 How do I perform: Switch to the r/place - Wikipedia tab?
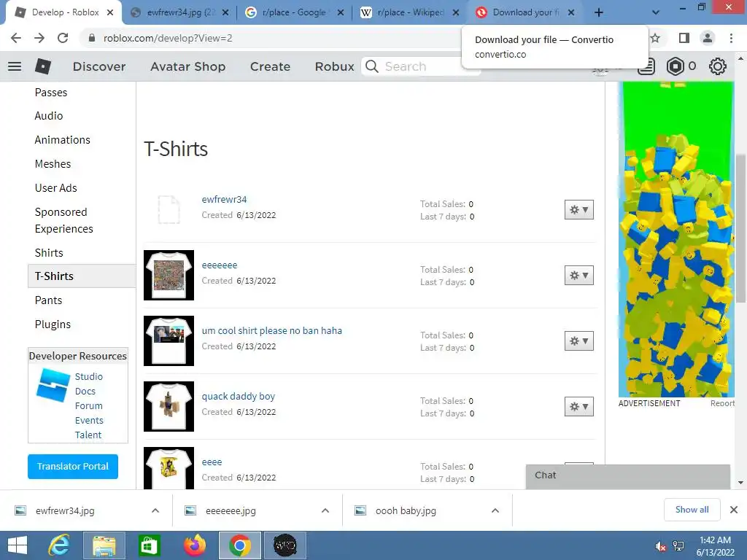(411, 13)
